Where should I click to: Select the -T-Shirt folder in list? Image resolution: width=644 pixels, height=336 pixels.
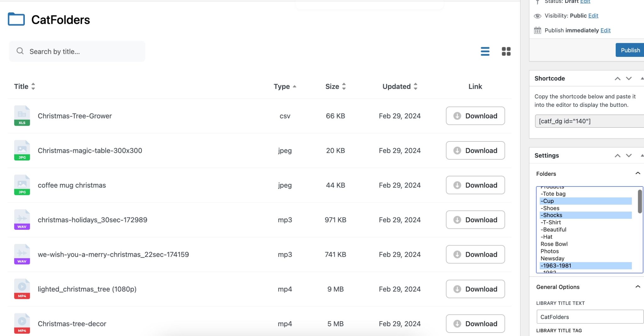[550, 223]
